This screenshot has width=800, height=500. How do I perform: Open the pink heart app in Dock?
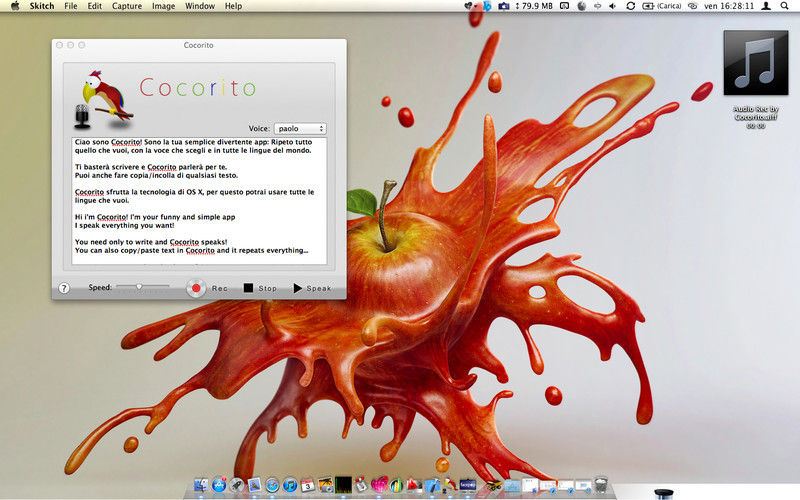tap(380, 485)
